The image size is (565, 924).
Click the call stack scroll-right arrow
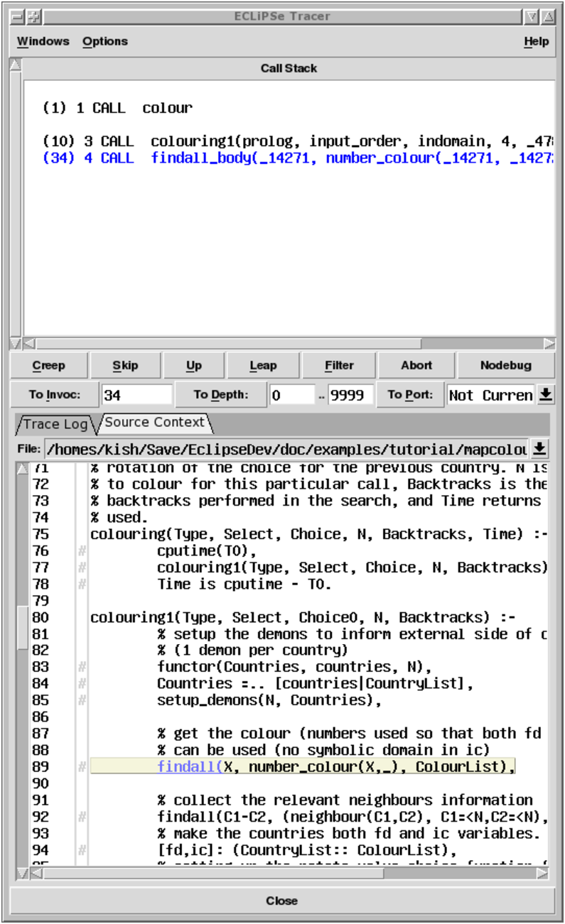click(549, 344)
